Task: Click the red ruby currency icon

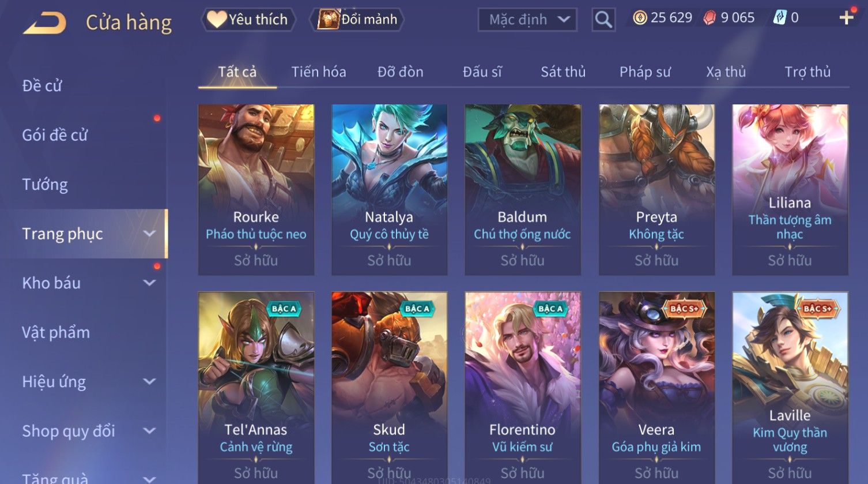Action: point(710,18)
